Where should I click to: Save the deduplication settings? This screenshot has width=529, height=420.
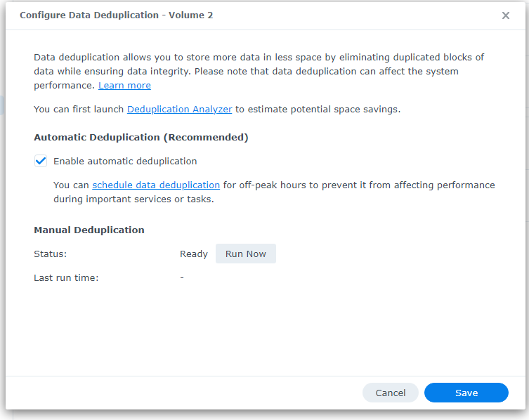(466, 393)
